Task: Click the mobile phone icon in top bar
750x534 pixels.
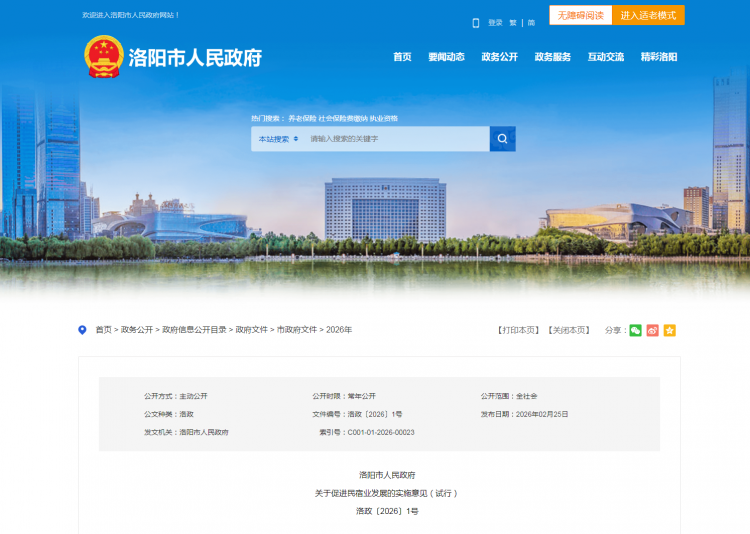Action: [475, 22]
